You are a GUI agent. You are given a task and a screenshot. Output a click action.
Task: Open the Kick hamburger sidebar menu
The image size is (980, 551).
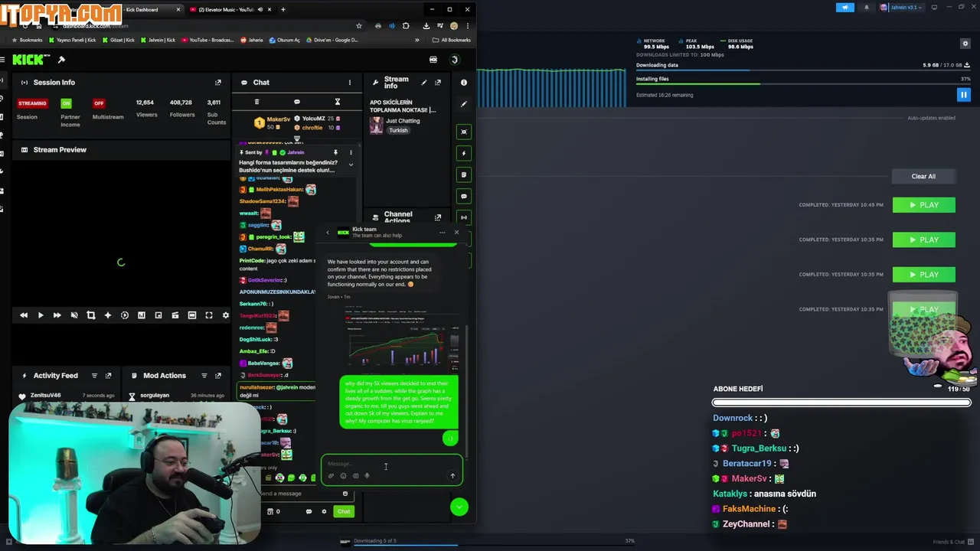(x=3, y=60)
